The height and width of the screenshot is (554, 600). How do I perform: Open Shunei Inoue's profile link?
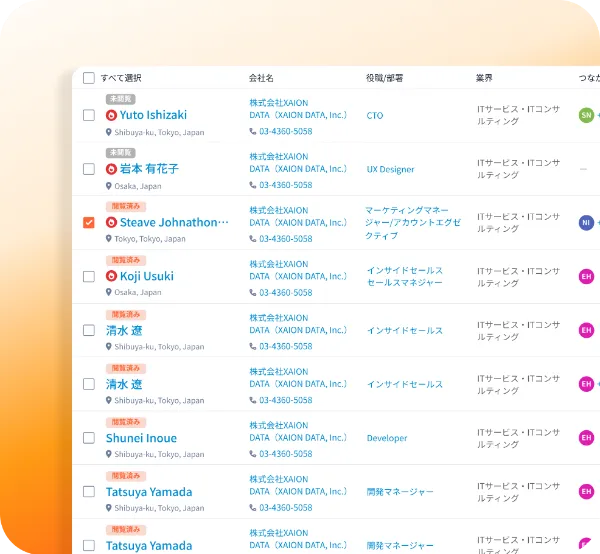click(x=141, y=438)
